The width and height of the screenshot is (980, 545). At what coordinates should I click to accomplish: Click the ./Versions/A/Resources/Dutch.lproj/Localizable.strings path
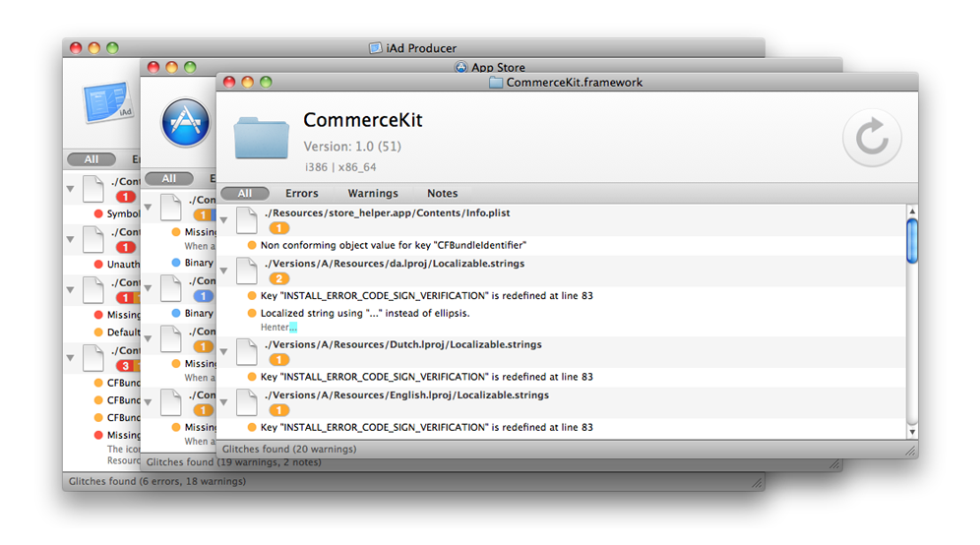point(403,344)
